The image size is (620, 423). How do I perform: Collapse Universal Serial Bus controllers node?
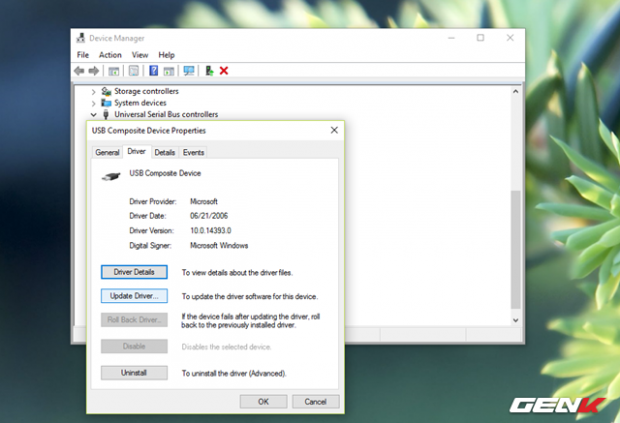(94, 114)
